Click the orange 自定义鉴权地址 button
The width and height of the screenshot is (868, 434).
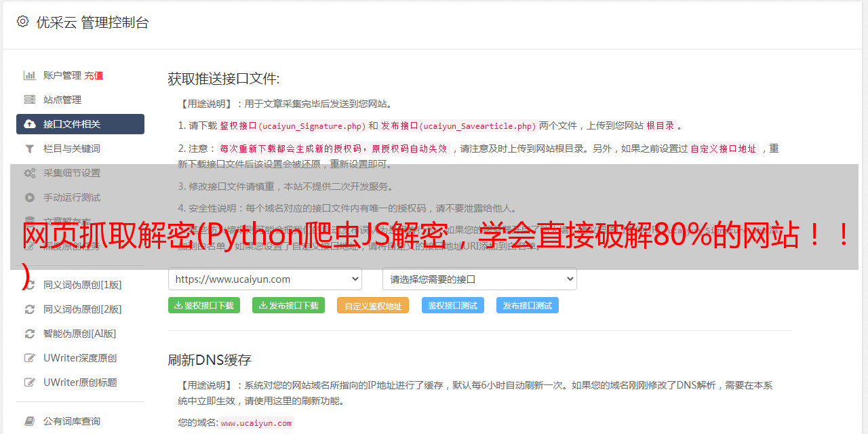click(373, 305)
